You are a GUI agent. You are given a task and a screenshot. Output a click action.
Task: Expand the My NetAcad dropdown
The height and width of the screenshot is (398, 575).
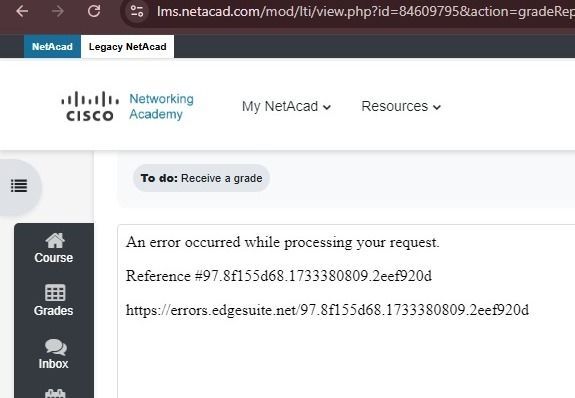pos(286,106)
